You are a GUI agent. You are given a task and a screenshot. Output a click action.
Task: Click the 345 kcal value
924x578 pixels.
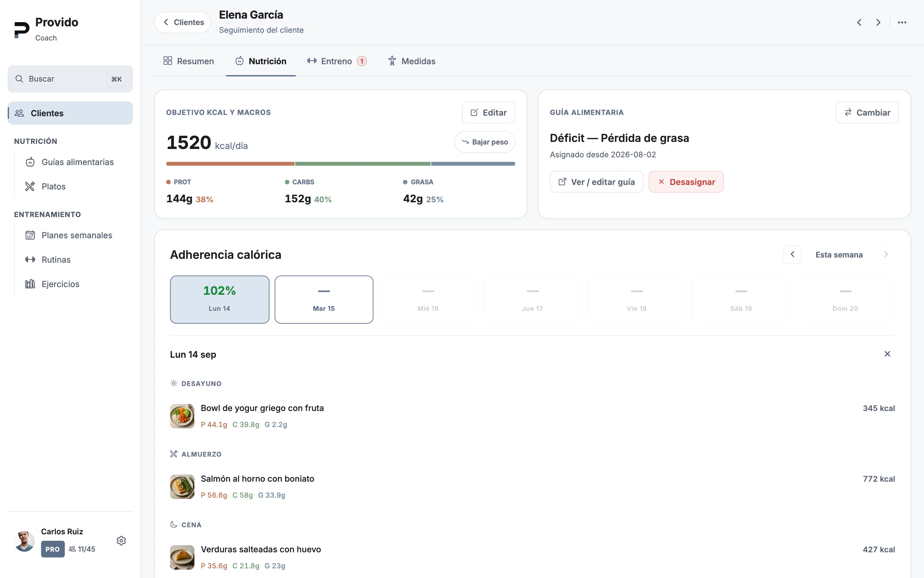[878, 408]
